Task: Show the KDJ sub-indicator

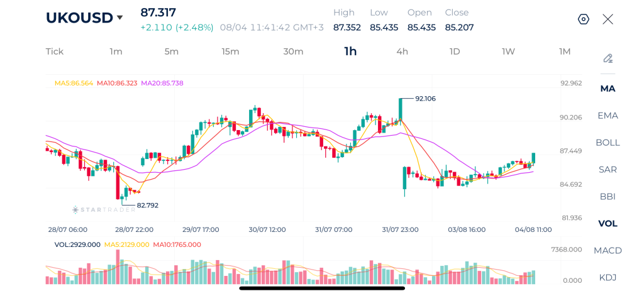Action: coord(608,278)
